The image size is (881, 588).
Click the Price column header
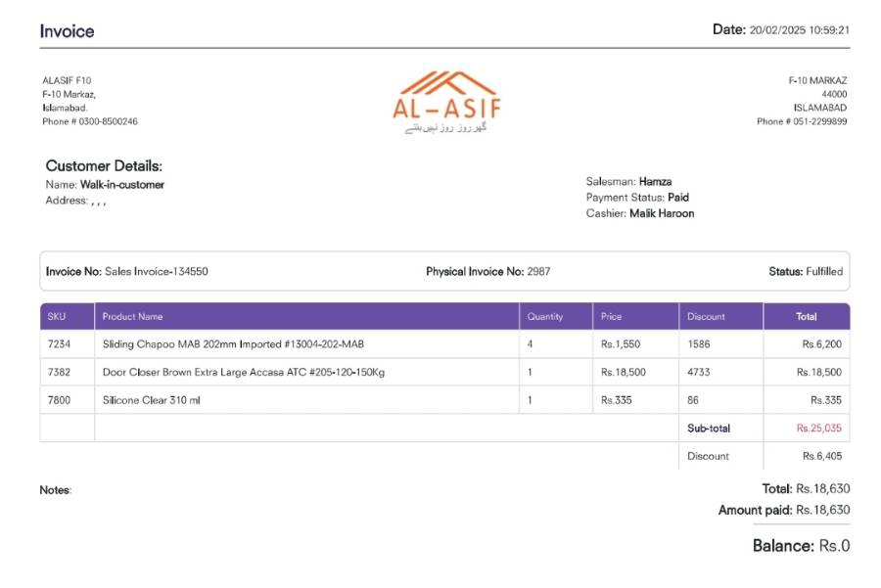coord(611,317)
